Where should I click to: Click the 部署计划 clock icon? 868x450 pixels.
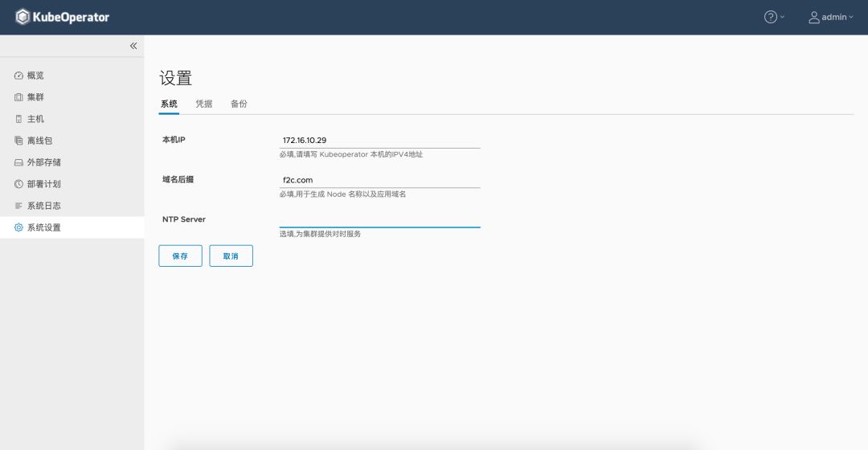click(18, 184)
